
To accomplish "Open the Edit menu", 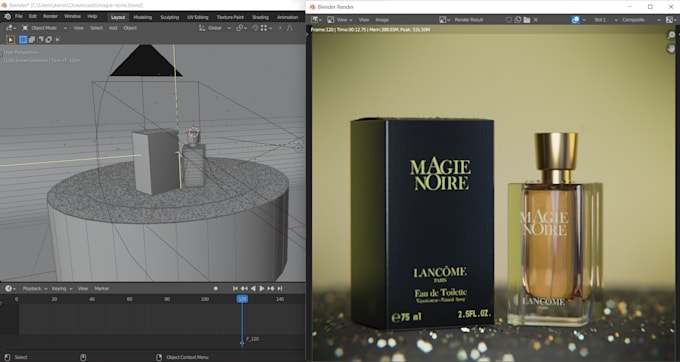I will 33,16.
